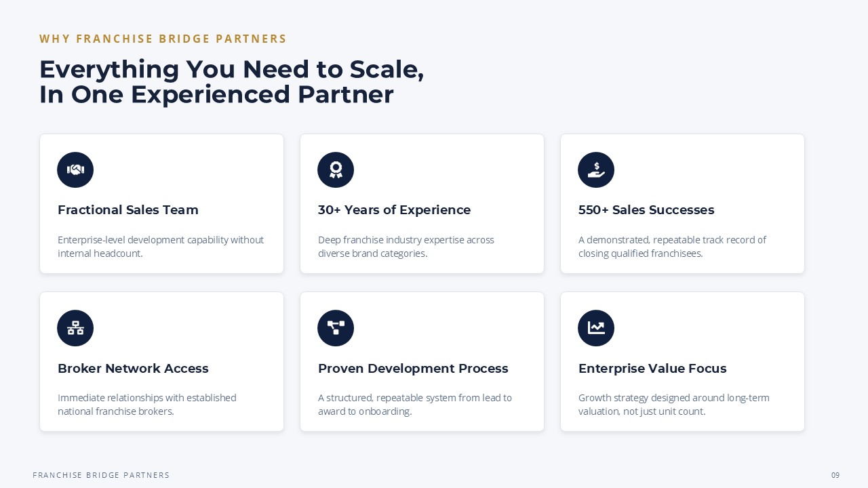This screenshot has width=868, height=488.
Task: Click the Growth strategy long-term valuation description
Action: (674, 405)
